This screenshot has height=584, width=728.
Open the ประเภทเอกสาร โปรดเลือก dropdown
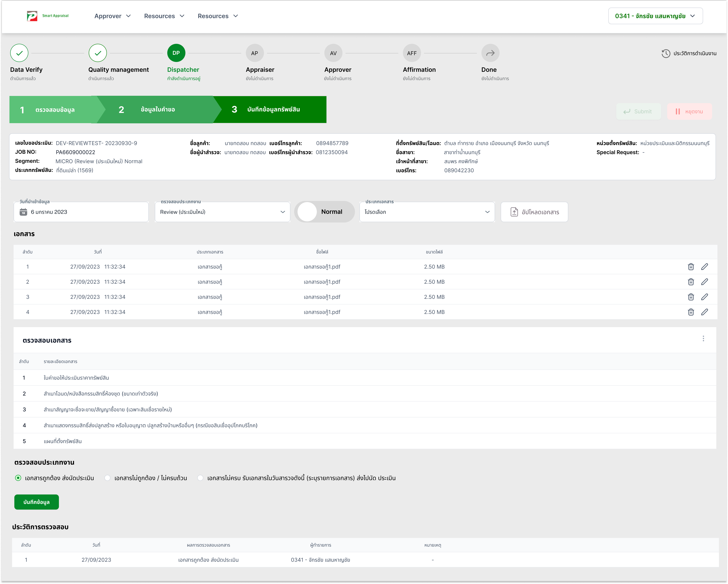pyautogui.click(x=427, y=212)
